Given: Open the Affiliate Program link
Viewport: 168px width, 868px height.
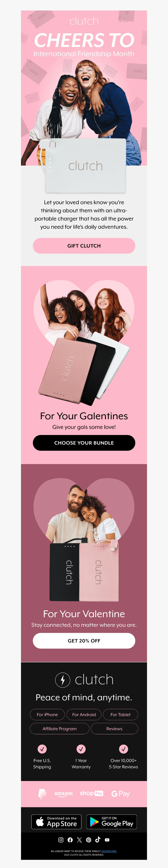Looking at the screenshot, I should tap(60, 728).
